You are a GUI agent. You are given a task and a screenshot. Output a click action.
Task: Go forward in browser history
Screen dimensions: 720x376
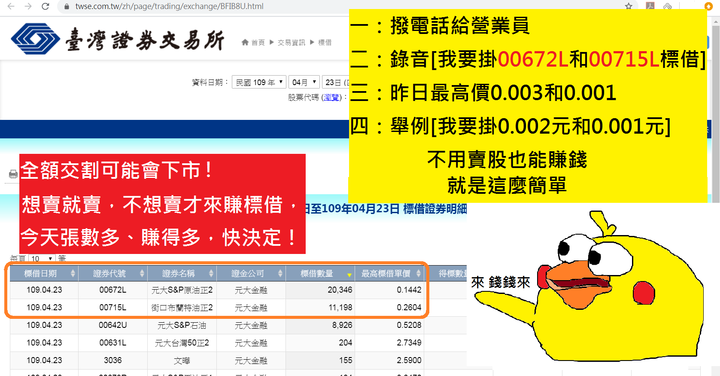tap(28, 6)
